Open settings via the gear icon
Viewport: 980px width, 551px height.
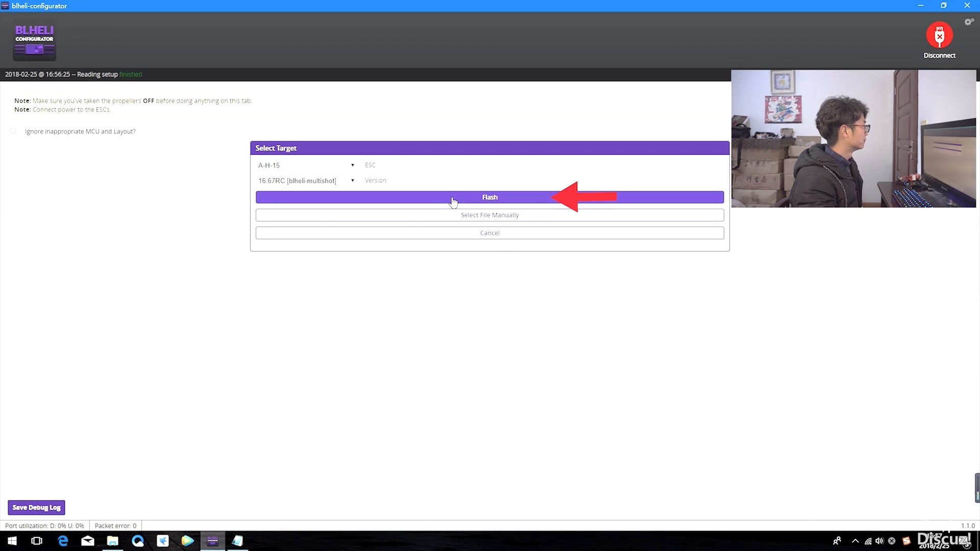(x=968, y=22)
